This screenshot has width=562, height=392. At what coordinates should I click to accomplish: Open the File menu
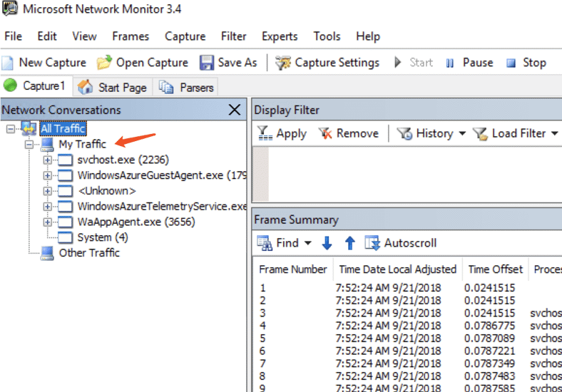point(14,36)
